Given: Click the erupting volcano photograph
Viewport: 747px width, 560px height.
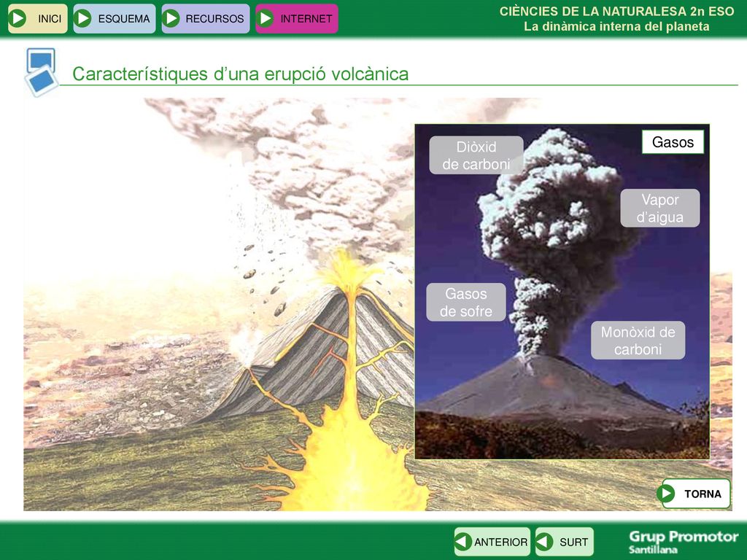Looking at the screenshot, I should (x=562, y=292).
